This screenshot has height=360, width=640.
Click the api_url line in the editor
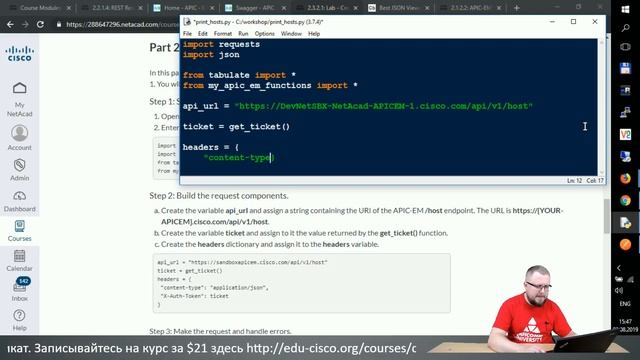tap(358, 106)
